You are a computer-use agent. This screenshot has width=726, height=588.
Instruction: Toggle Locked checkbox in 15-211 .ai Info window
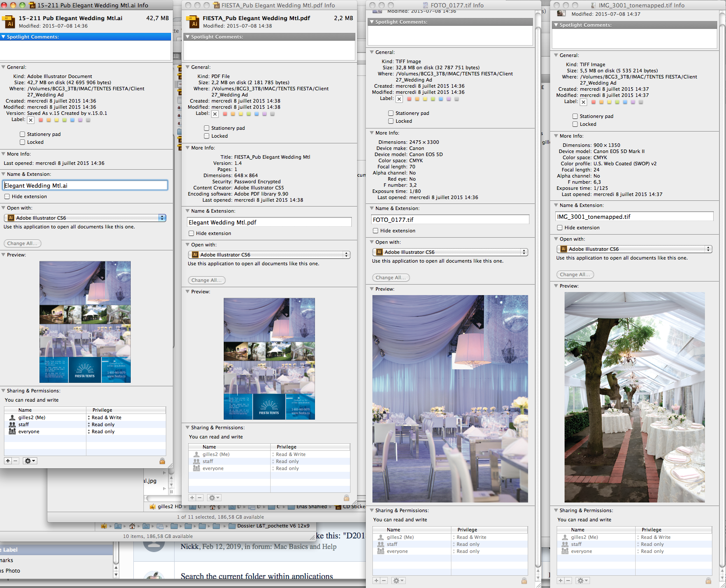click(22, 142)
